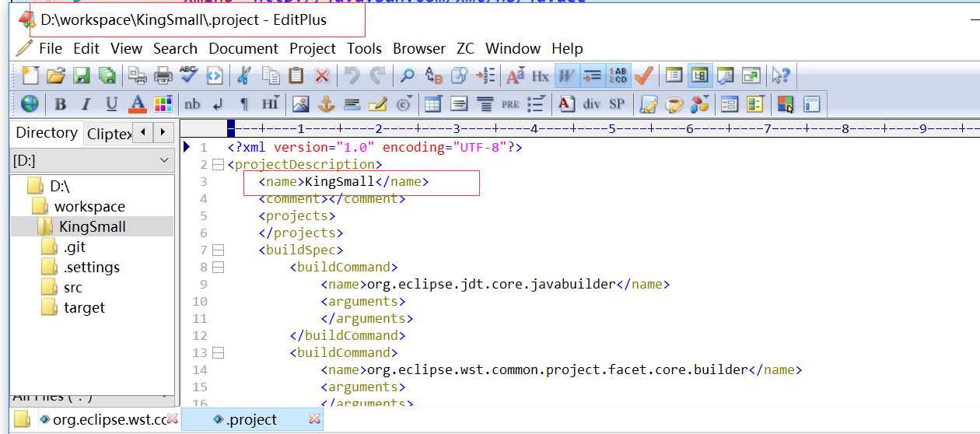Image resolution: width=980 pixels, height=434 pixels.
Task: Apply bold with the B icon
Action: (60, 103)
